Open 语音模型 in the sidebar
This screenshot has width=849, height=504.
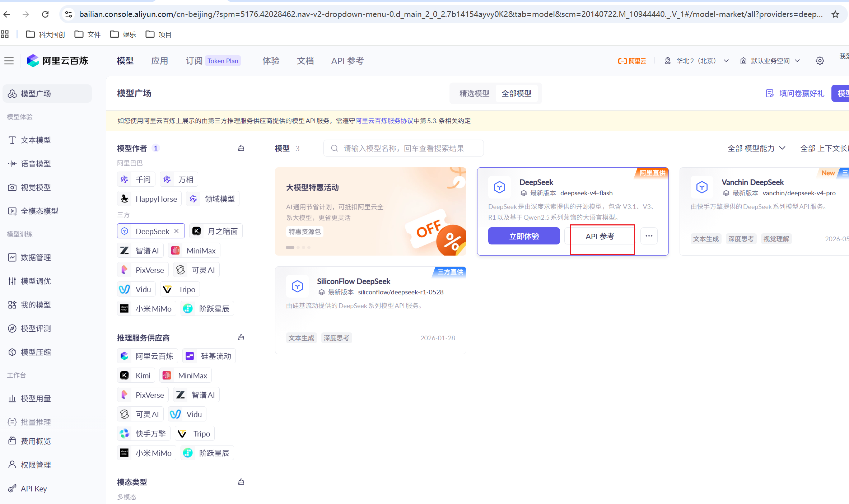47,164
